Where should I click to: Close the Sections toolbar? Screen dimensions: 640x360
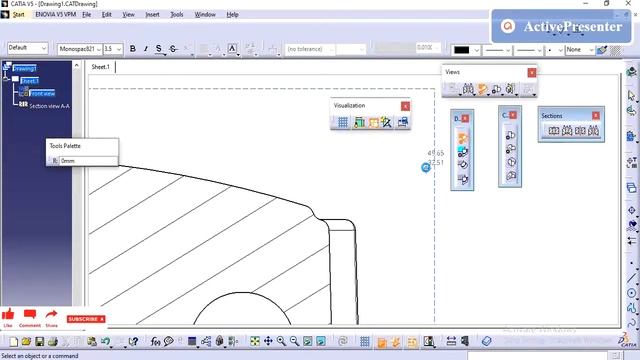click(596, 116)
